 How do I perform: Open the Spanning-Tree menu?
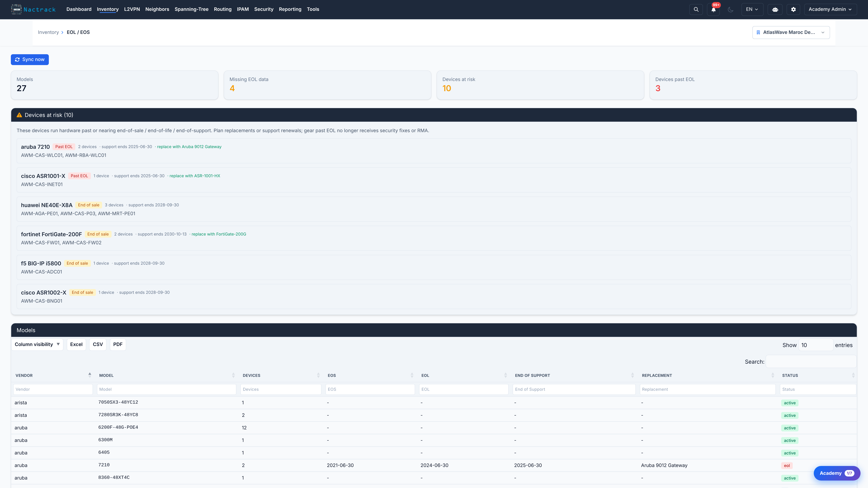(191, 9)
